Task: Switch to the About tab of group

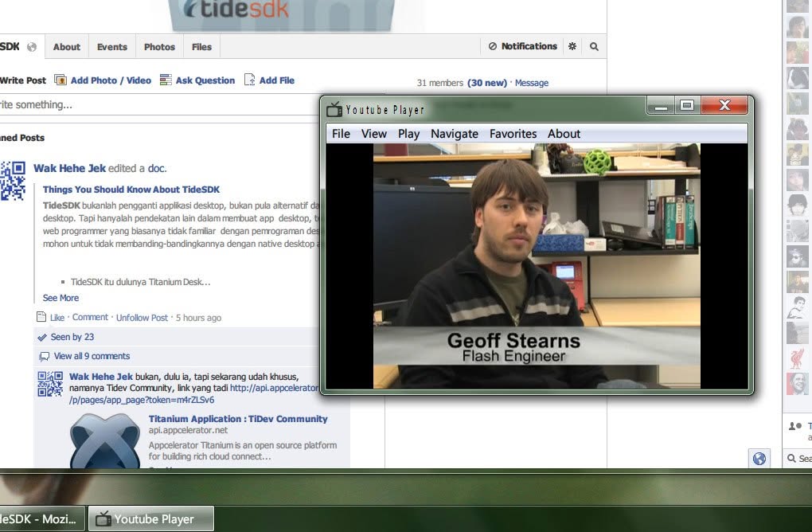Action: point(67,47)
